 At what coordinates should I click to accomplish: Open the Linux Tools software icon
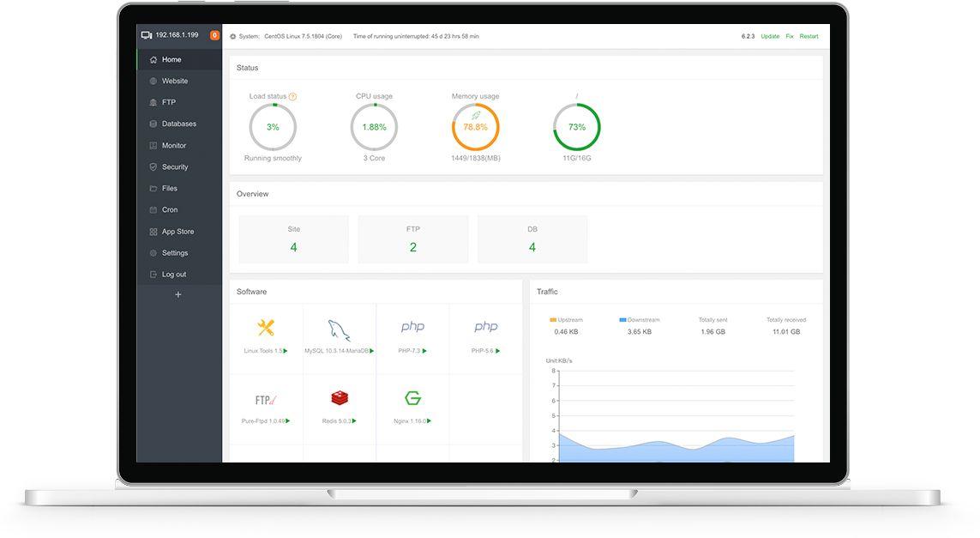point(266,327)
